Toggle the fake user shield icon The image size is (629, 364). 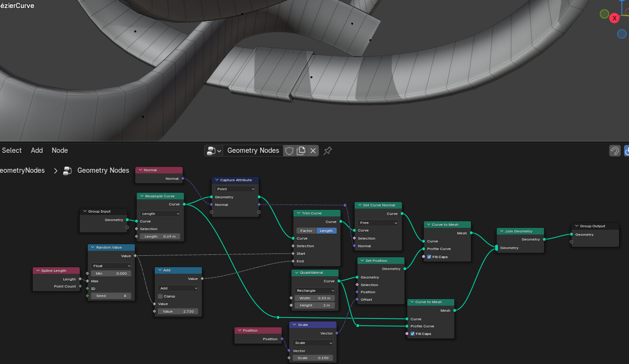tap(289, 150)
